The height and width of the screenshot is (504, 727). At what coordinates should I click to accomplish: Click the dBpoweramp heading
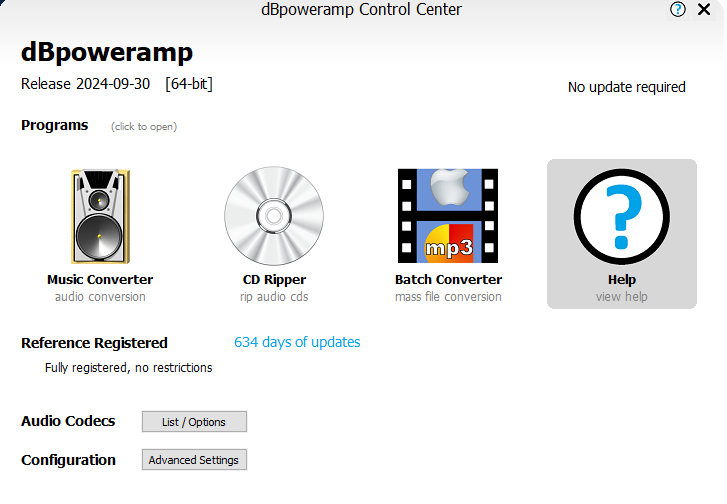point(107,52)
